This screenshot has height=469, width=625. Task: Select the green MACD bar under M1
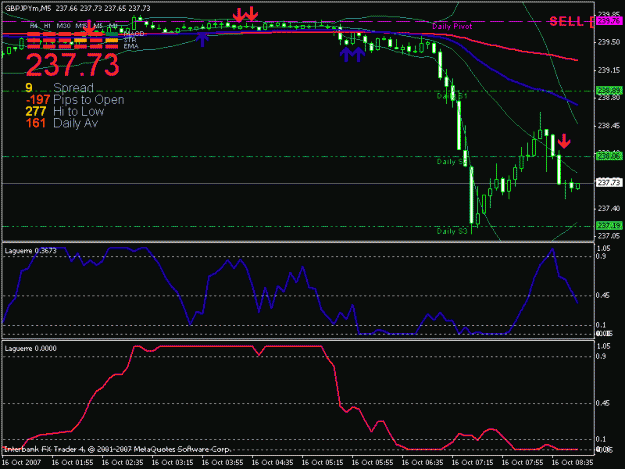point(112,34)
